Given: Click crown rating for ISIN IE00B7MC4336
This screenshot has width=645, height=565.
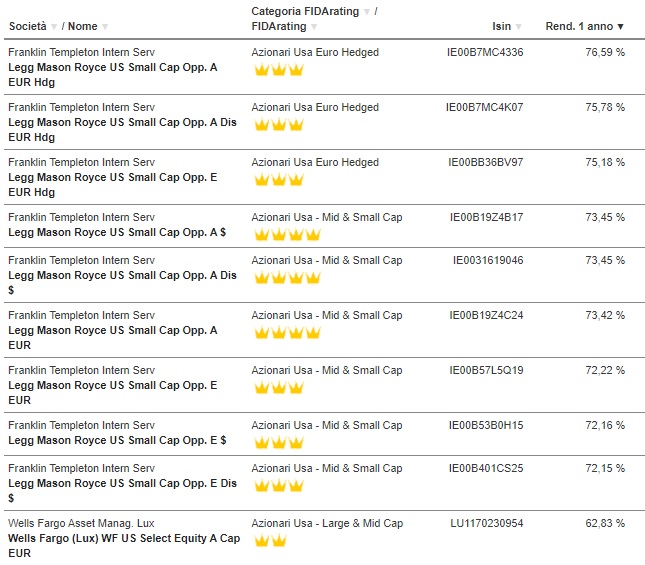Looking at the screenshot, I should (x=279, y=69).
